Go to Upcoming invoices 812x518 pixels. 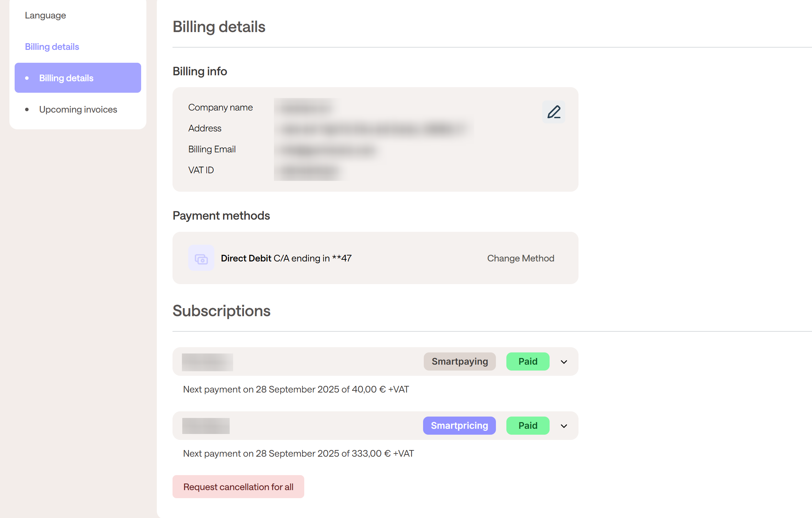tap(78, 109)
